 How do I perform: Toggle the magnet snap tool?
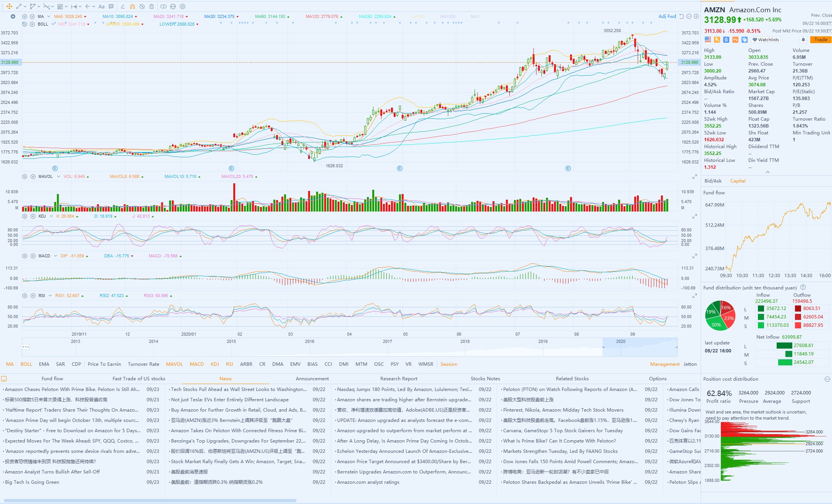click(132, 6)
